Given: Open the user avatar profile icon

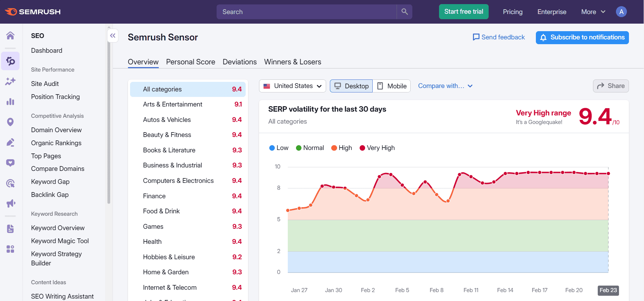Looking at the screenshot, I should point(621,12).
